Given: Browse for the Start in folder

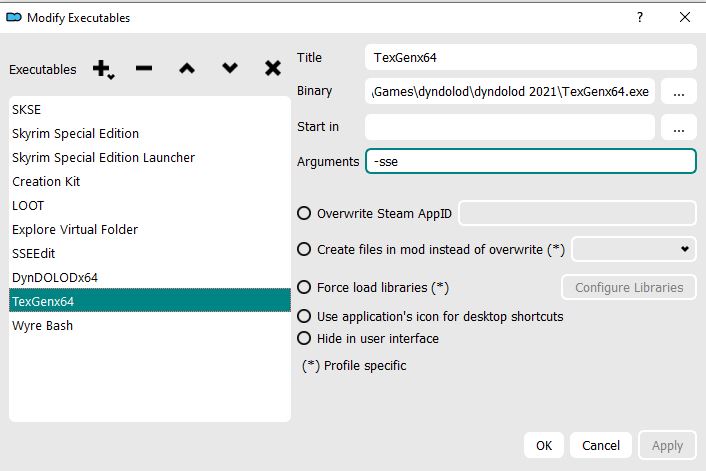Looking at the screenshot, I should click(679, 127).
